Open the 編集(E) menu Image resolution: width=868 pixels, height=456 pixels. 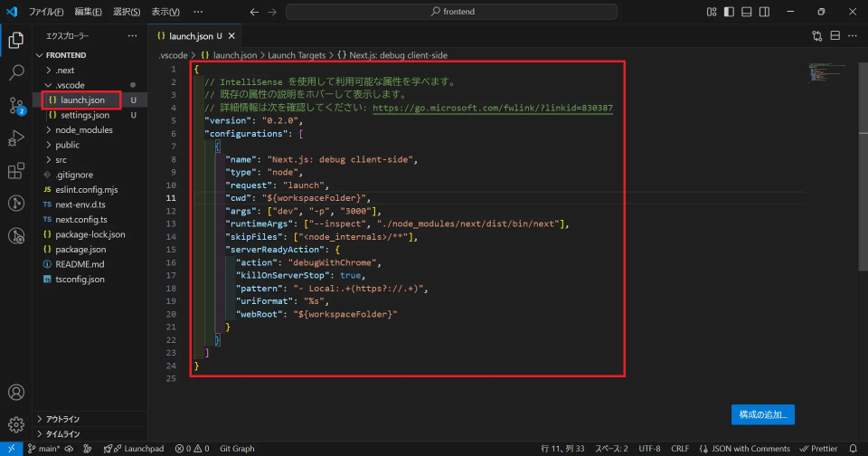click(x=88, y=12)
